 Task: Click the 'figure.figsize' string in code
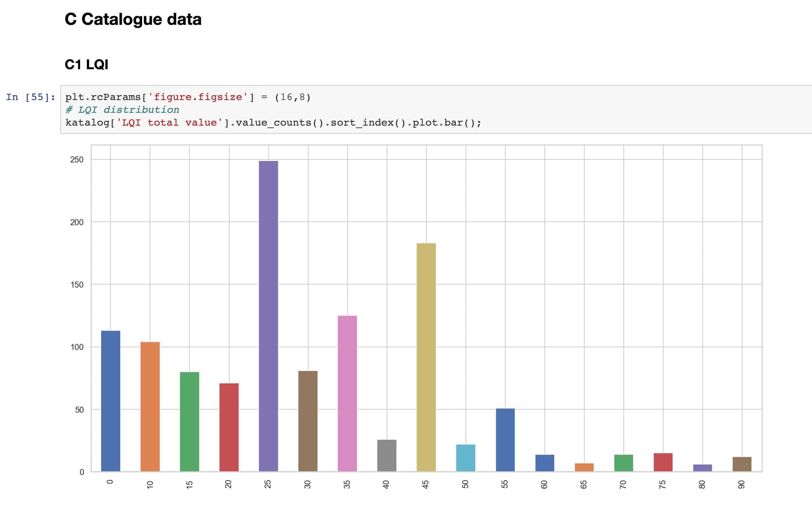[x=198, y=97]
